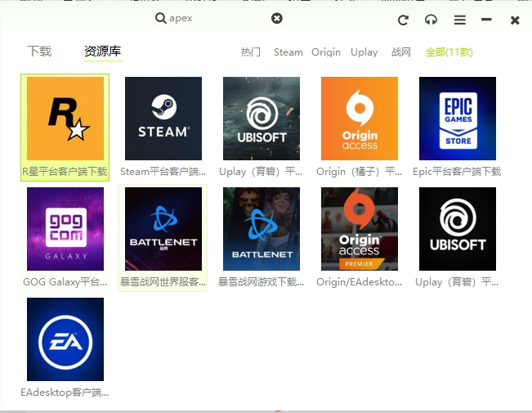Screen dimensions: 532x413
Task: Clear the apex search text
Action: [x=277, y=18]
